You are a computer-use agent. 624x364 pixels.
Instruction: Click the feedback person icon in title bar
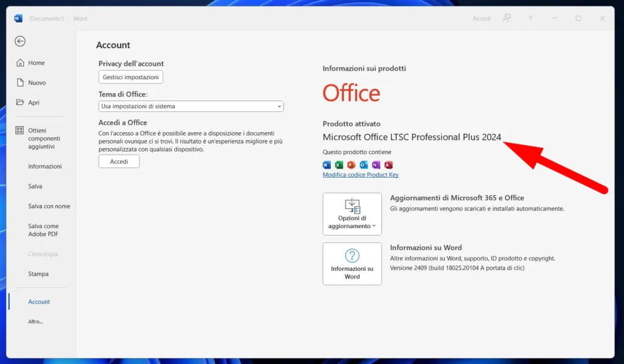pos(506,18)
